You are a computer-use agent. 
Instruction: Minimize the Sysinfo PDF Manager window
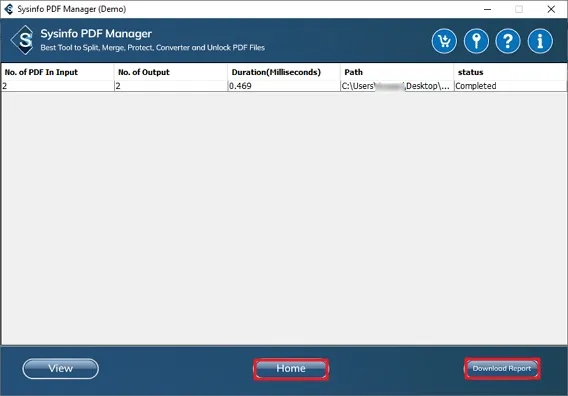point(488,9)
